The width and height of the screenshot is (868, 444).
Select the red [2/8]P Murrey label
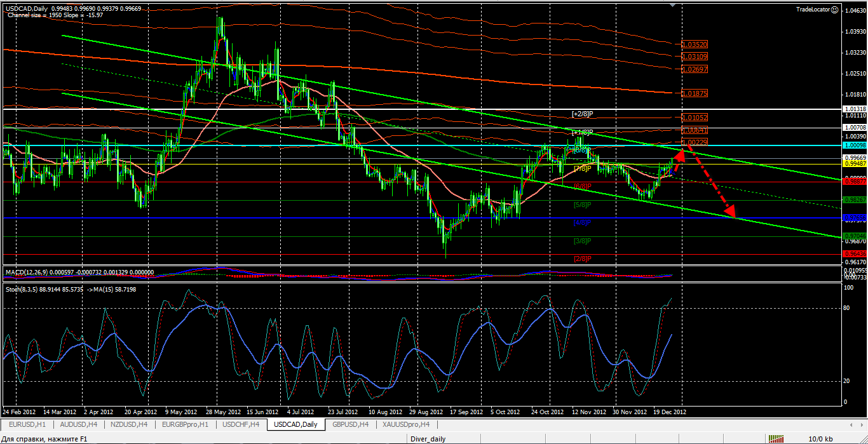click(582, 259)
